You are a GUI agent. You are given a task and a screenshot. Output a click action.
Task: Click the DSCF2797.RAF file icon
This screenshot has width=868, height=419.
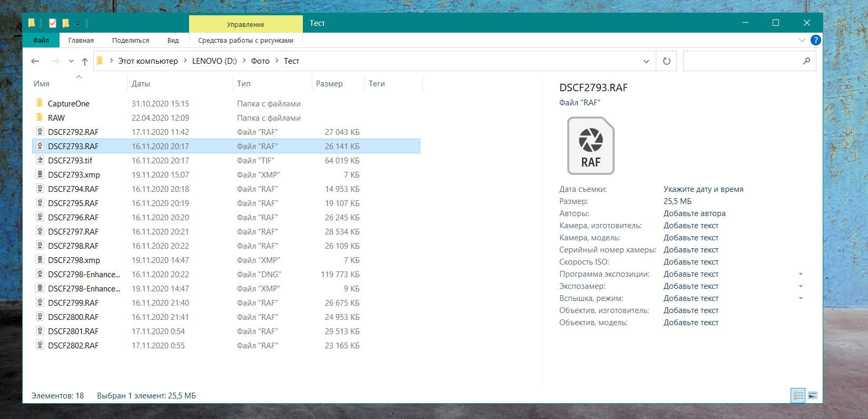[40, 231]
